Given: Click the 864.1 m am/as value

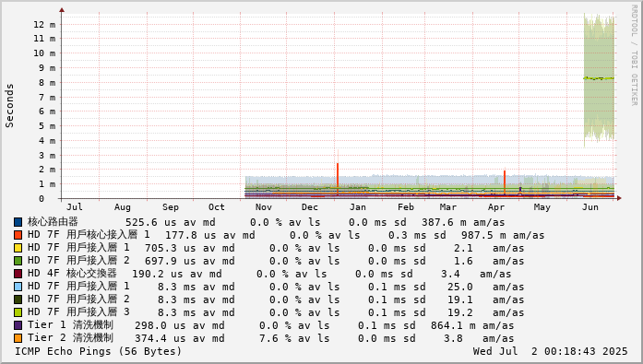Looking at the screenshot, I should tap(472, 326).
